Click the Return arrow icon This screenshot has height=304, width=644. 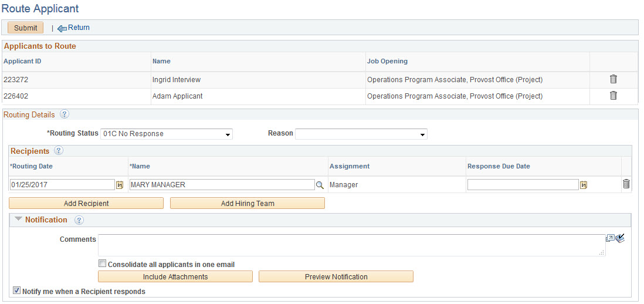pos(62,28)
